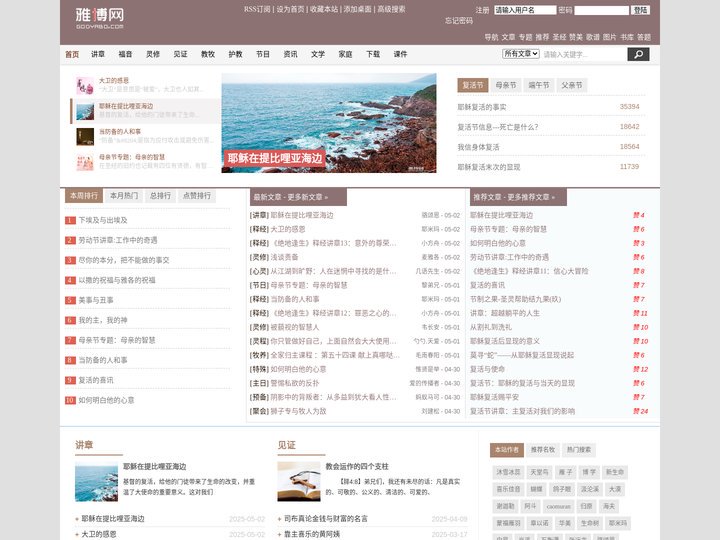Viewport: 720px width, 540px height.
Task: Switch to the 总排行 ranking tab
Action: [160, 196]
